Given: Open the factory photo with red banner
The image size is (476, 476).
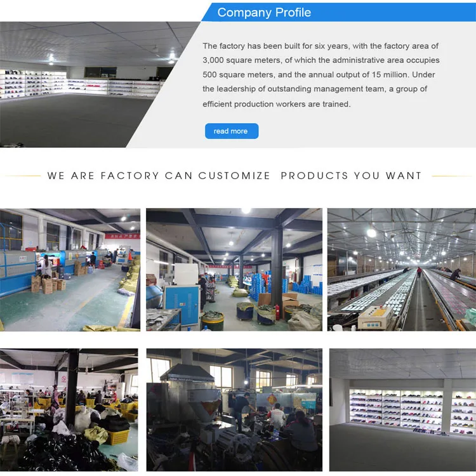Looking at the screenshot, I should tap(70, 270).
